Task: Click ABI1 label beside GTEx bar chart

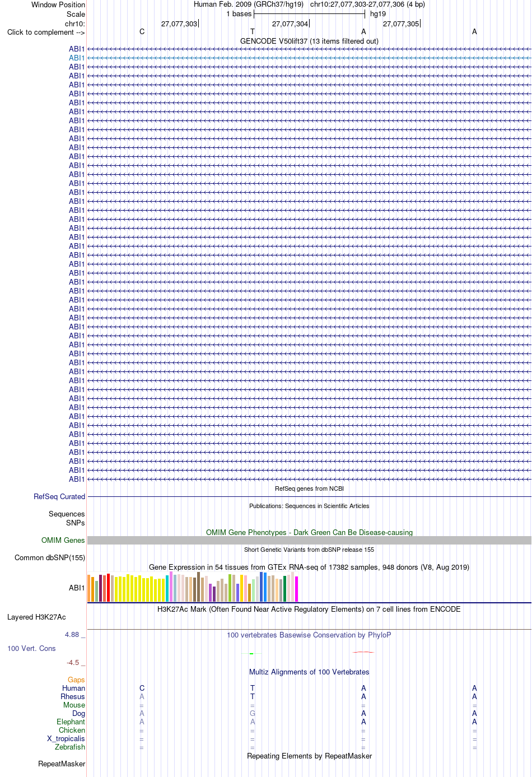Action: click(77, 588)
